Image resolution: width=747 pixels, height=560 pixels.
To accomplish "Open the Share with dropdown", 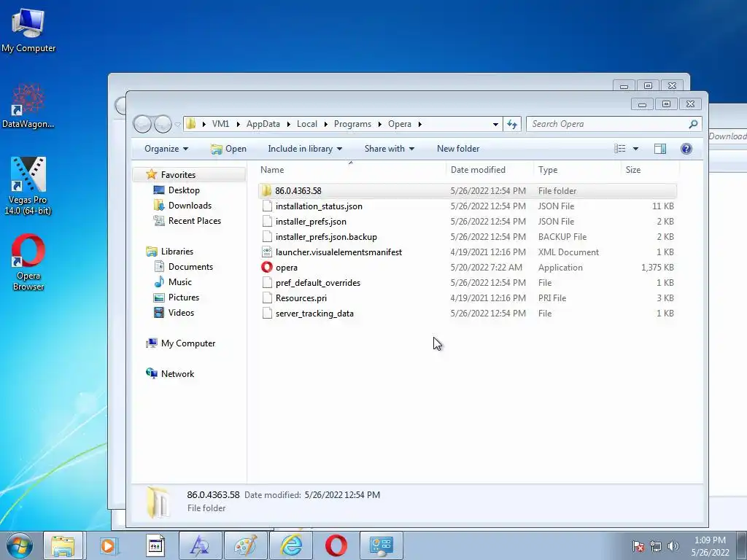I will (390, 149).
